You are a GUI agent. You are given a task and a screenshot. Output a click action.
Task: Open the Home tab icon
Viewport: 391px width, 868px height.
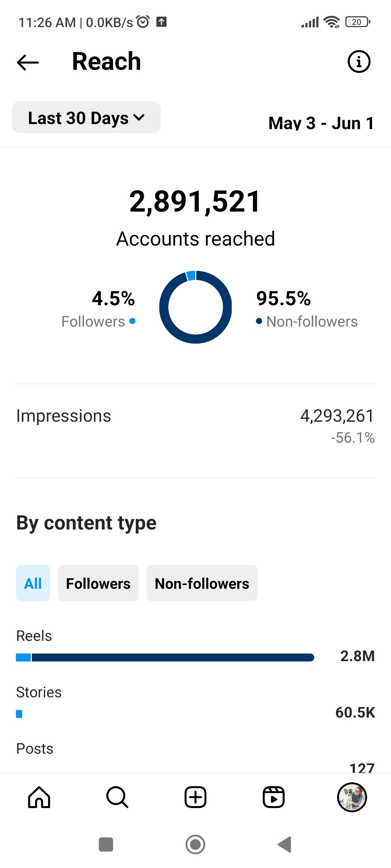[39, 797]
